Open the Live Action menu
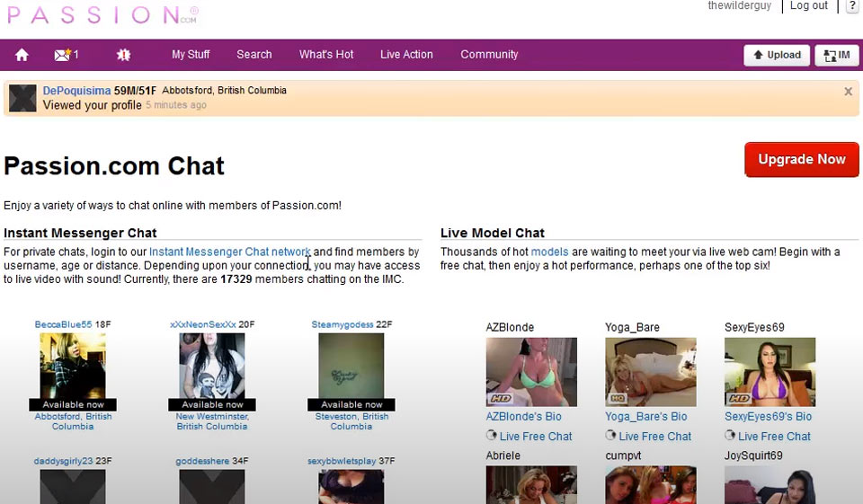Viewport: 863px width, 504px height. [406, 55]
